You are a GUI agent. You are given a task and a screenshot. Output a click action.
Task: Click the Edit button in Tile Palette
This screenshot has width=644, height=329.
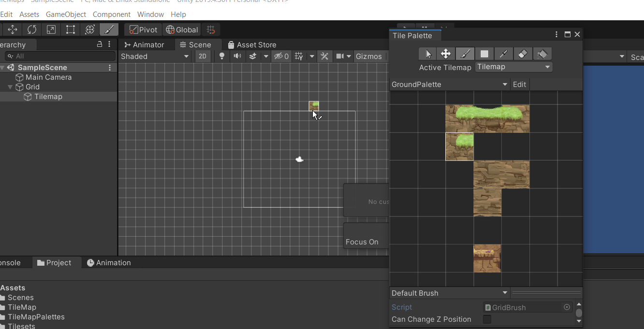[519, 84]
